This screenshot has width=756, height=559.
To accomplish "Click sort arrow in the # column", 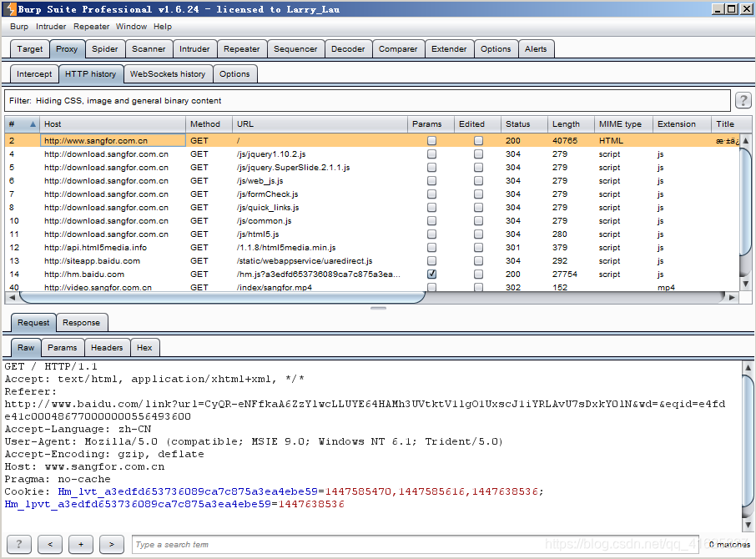I will [x=33, y=124].
